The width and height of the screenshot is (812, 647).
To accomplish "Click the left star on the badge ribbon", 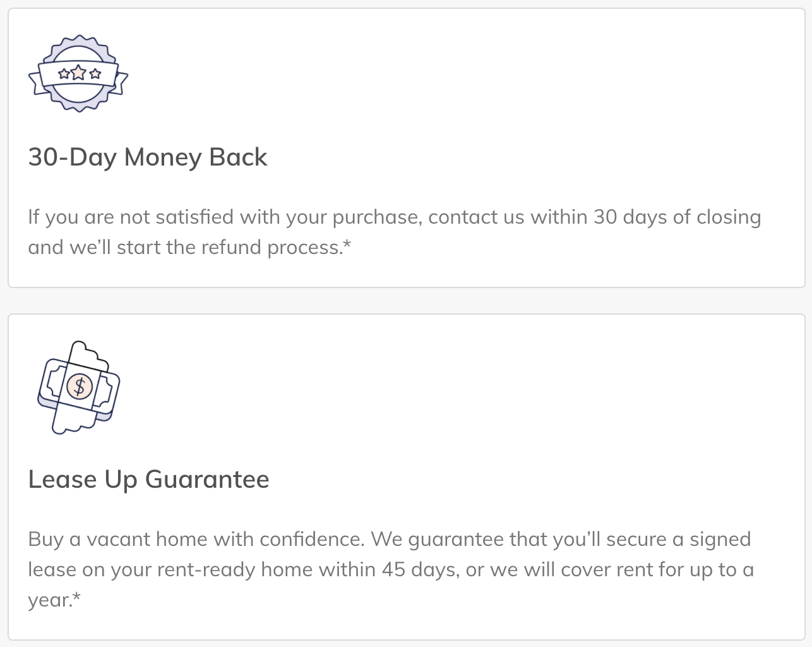I will tap(64, 74).
